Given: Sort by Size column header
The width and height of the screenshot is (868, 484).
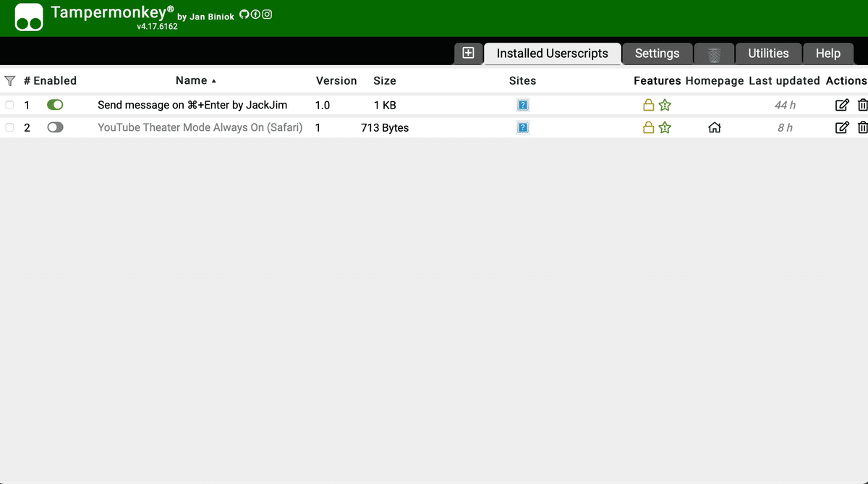Looking at the screenshot, I should (385, 81).
